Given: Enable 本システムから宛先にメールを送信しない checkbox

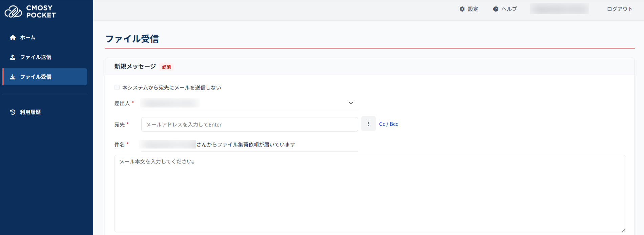Looking at the screenshot, I should pyautogui.click(x=117, y=87).
